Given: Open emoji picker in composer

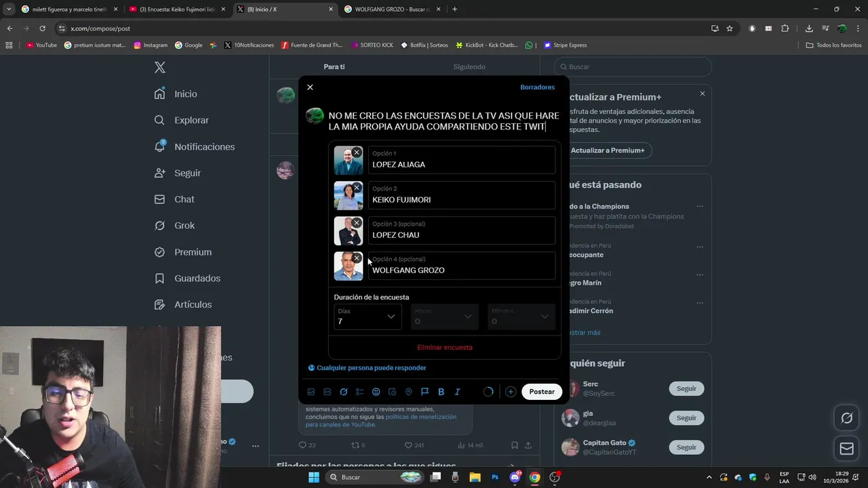Looking at the screenshot, I should [x=376, y=392].
